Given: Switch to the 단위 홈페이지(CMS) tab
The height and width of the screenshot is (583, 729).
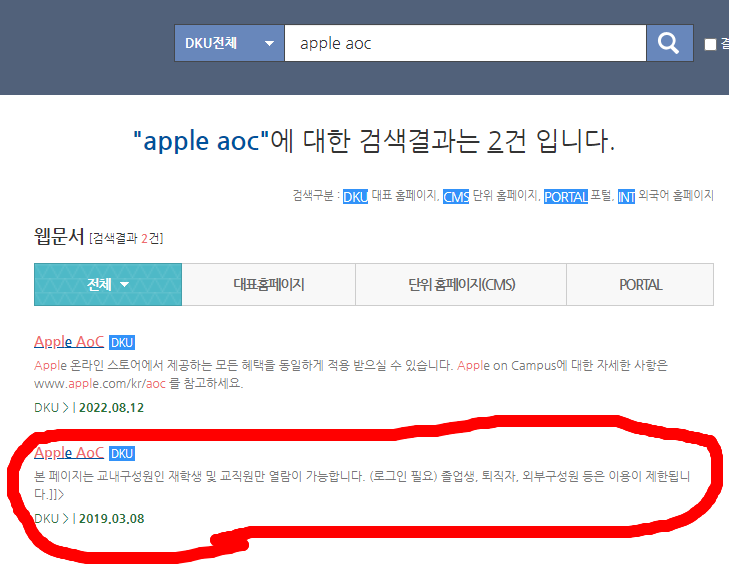Looking at the screenshot, I should click(x=461, y=285).
